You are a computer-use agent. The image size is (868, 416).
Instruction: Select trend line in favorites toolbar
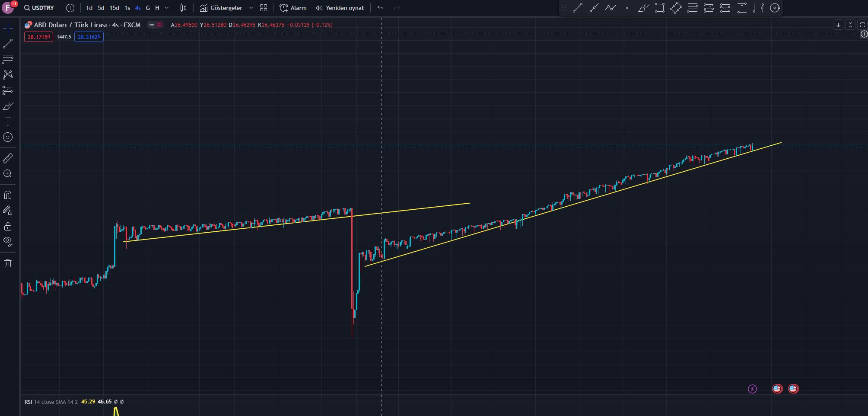[x=578, y=8]
